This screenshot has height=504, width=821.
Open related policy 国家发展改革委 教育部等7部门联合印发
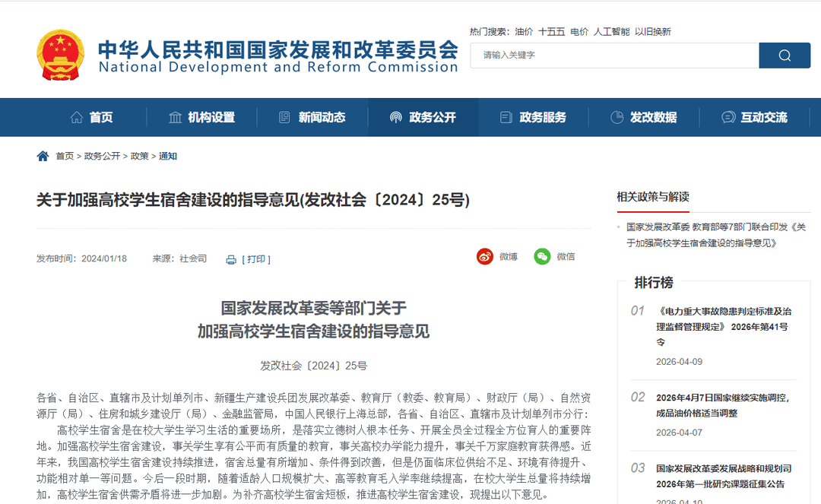pos(716,235)
